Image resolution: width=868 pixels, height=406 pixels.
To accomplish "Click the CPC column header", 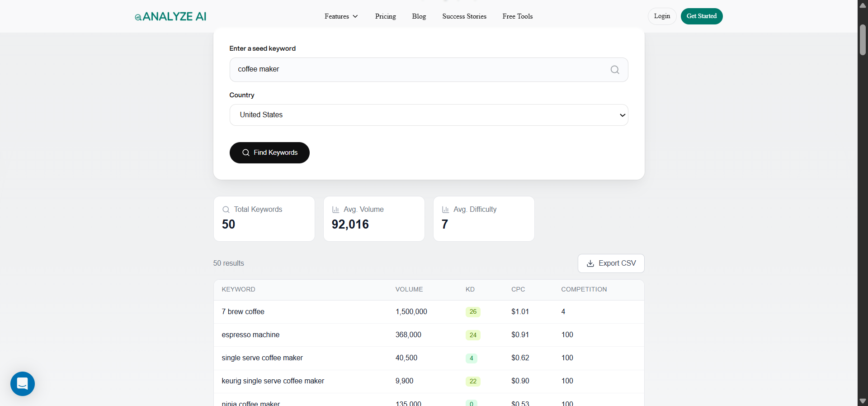I will click(x=518, y=290).
